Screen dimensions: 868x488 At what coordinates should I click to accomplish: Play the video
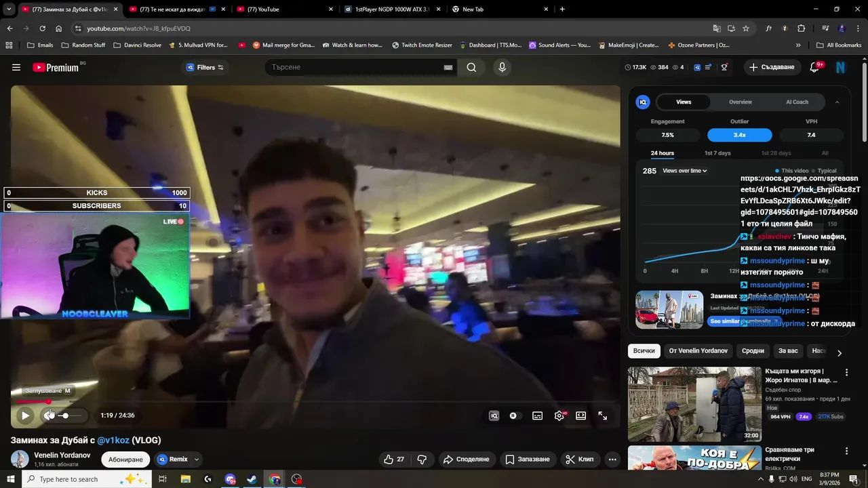25,415
